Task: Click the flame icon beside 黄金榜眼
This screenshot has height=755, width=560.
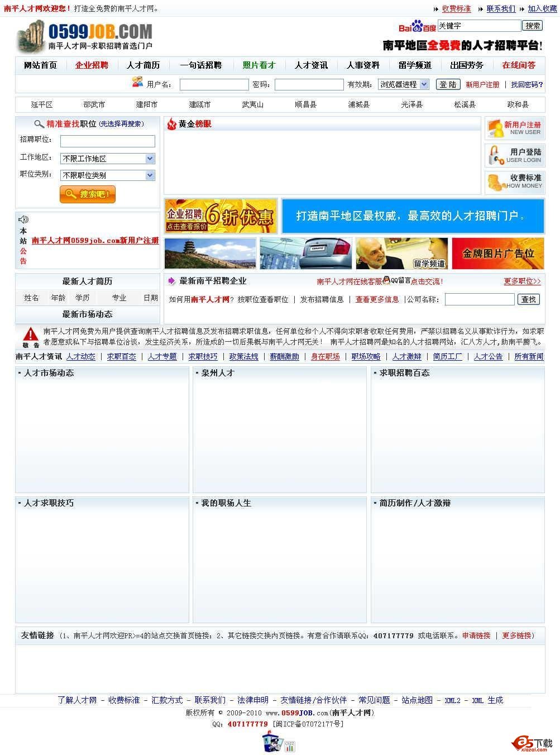Action: point(171,124)
